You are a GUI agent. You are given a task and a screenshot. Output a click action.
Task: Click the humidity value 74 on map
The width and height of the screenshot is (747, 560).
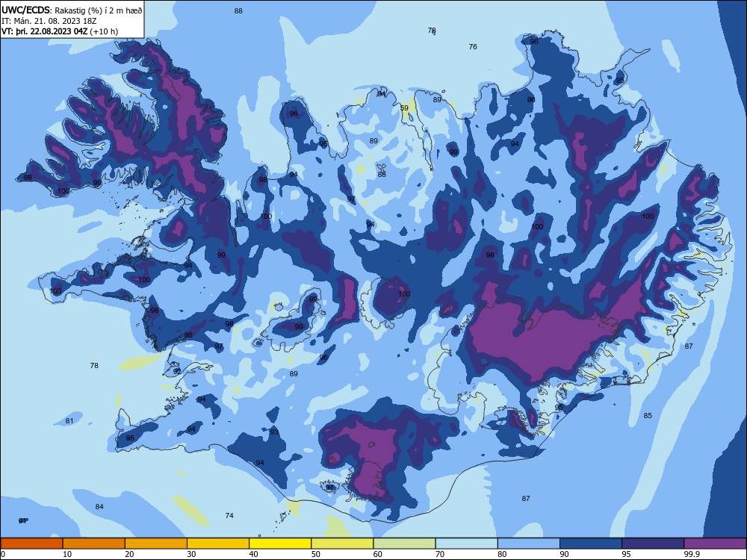(229, 516)
